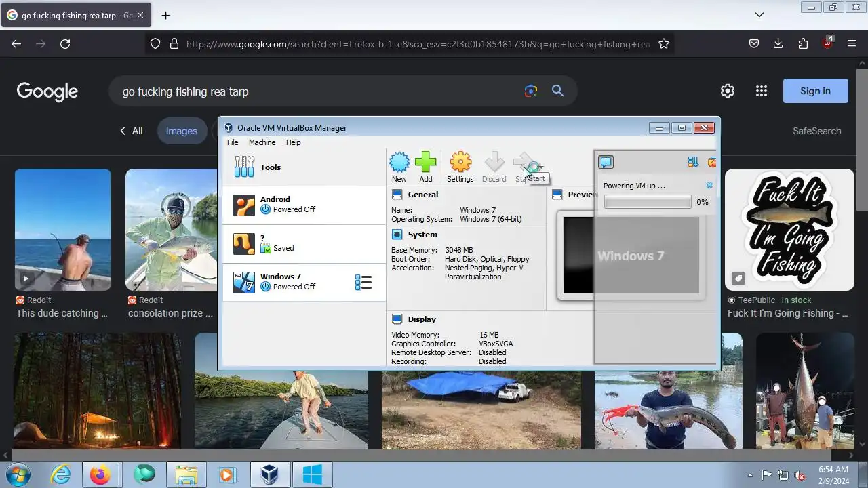This screenshot has width=868, height=488.
Task: Open a new Firefox tab
Action: click(x=165, y=15)
